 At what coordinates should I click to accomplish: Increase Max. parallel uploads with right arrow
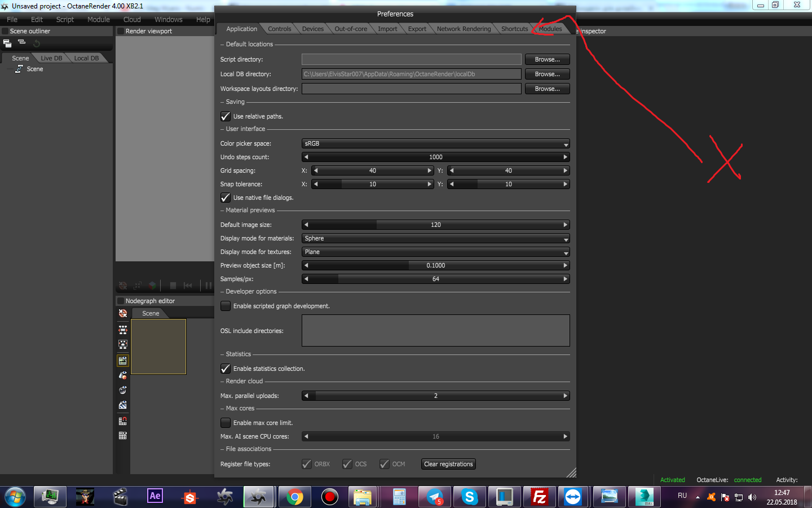(x=565, y=396)
